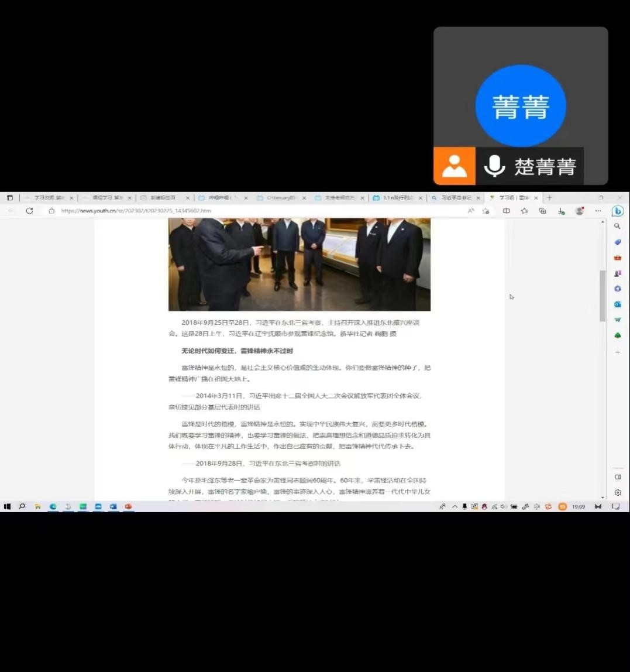This screenshot has height=672, width=630.
Task: Refresh the current page
Action: click(x=29, y=211)
